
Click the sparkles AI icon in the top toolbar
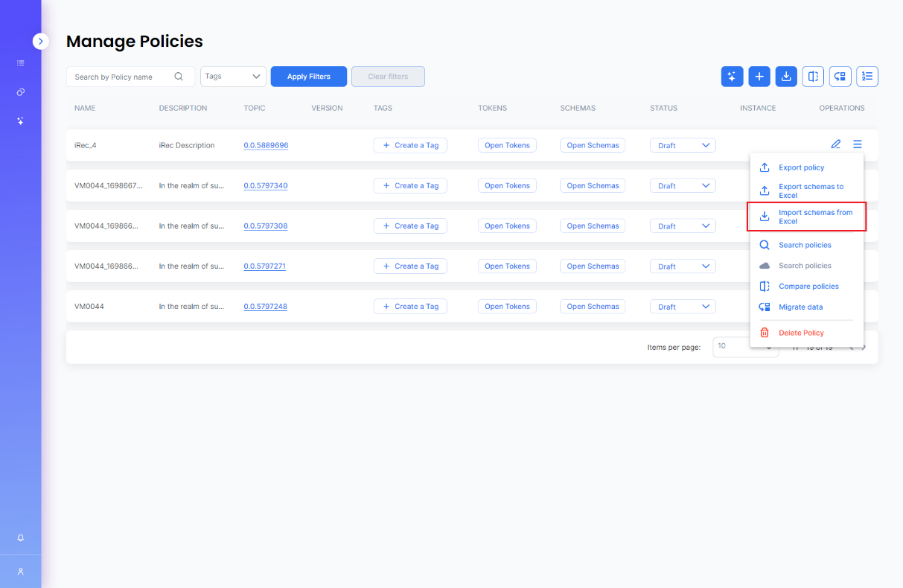pyautogui.click(x=732, y=76)
